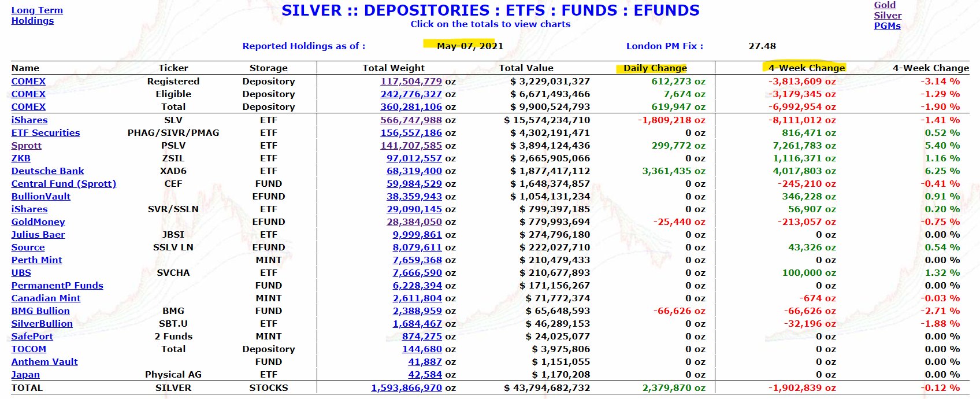
Task: Open the 874,275 oz SafePort total
Action: coord(422,337)
